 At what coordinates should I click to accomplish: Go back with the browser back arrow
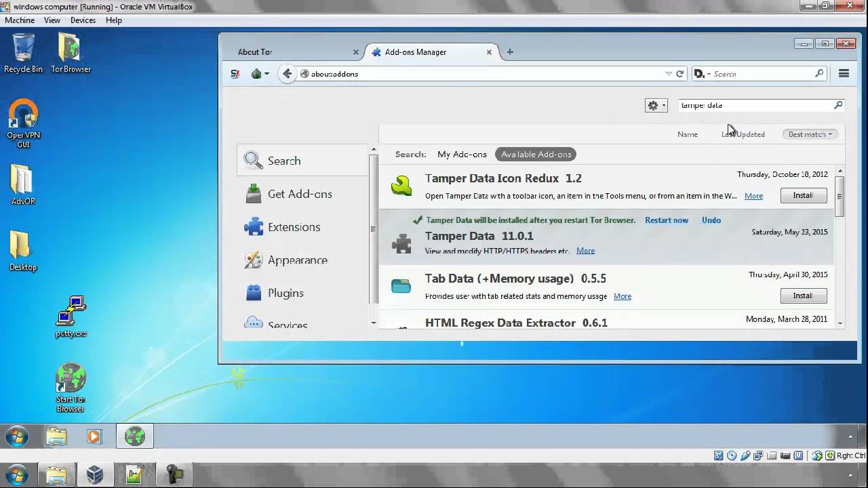click(x=288, y=74)
